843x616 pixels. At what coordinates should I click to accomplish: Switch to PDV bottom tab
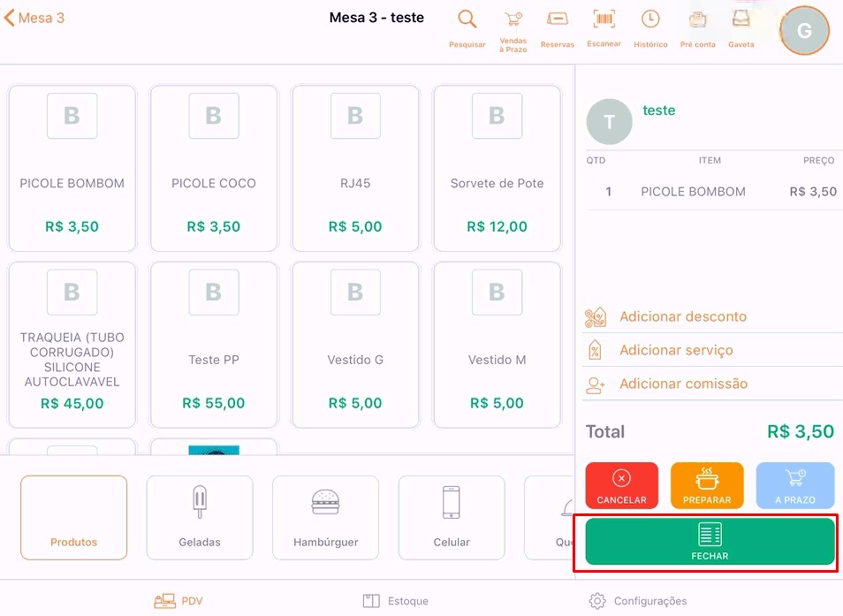click(x=178, y=601)
